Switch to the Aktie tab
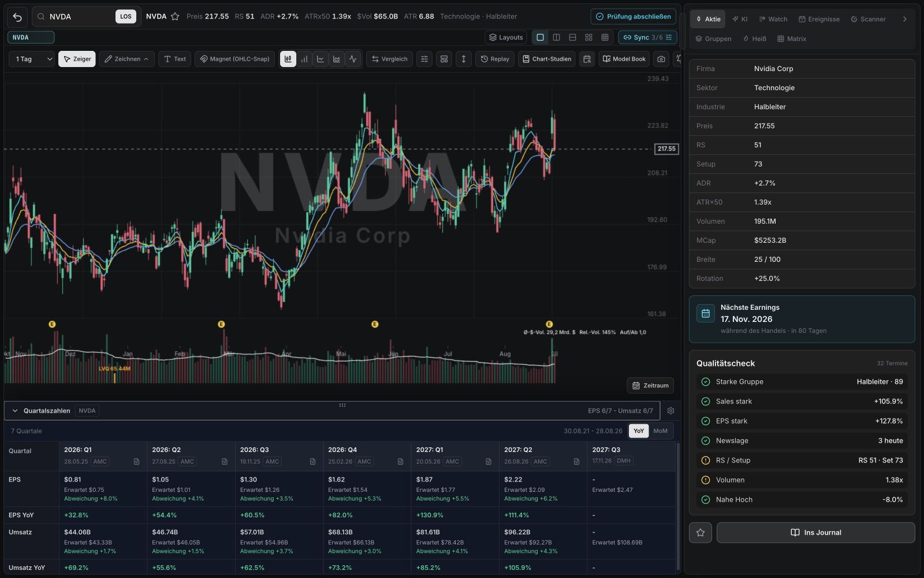The image size is (924, 578). (708, 19)
